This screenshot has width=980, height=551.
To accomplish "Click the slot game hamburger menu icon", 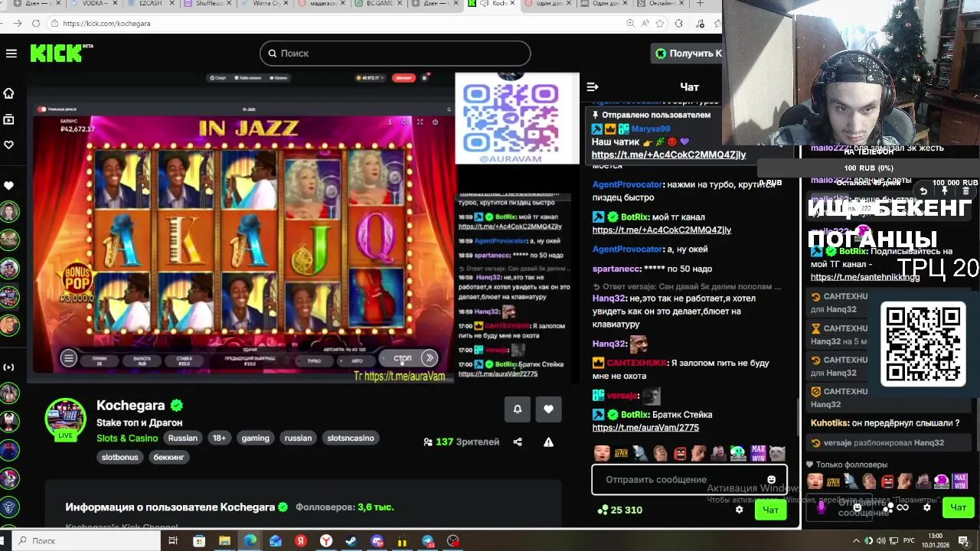I will coord(68,358).
